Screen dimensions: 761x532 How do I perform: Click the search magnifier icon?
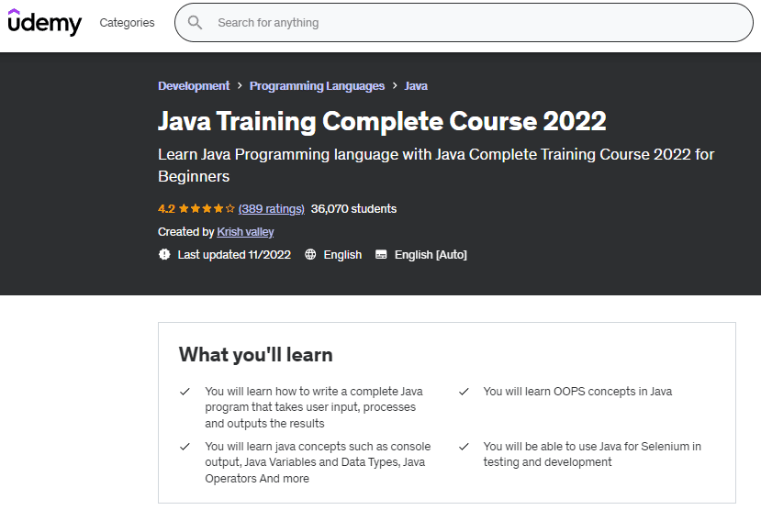[195, 23]
